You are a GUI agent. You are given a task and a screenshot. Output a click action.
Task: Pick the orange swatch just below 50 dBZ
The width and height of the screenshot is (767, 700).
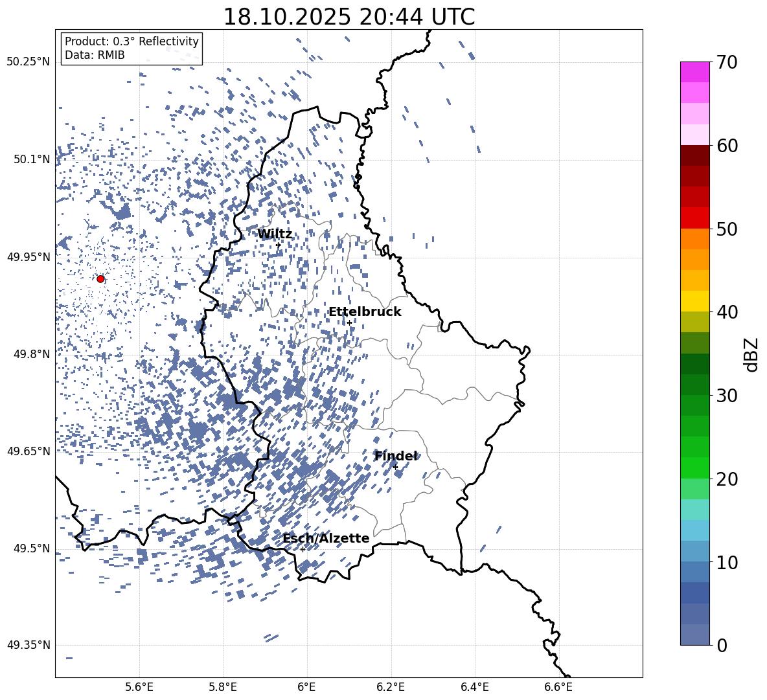694,238
